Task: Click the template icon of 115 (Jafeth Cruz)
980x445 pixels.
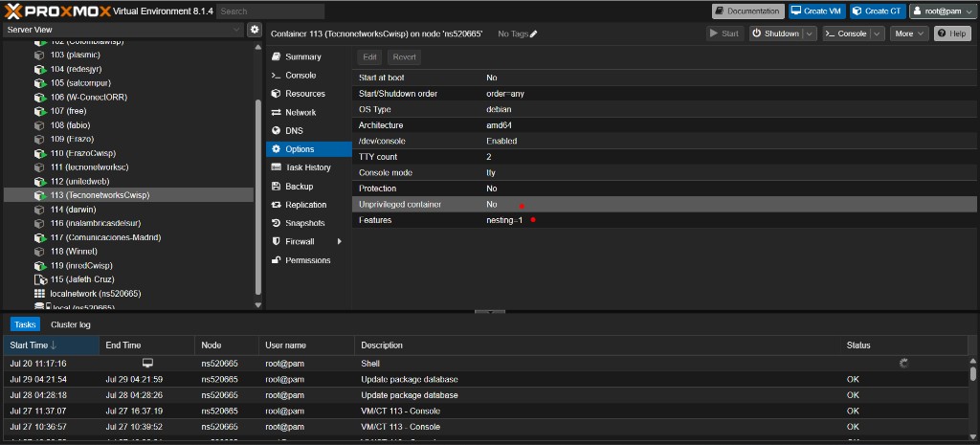Action: pyautogui.click(x=40, y=279)
